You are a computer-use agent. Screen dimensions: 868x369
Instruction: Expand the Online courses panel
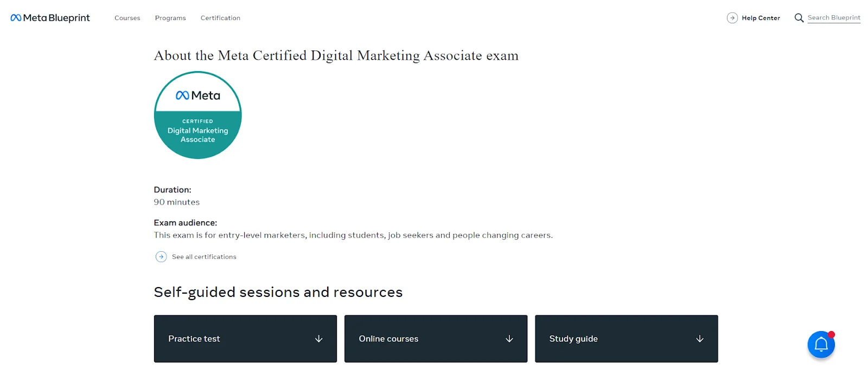click(436, 339)
